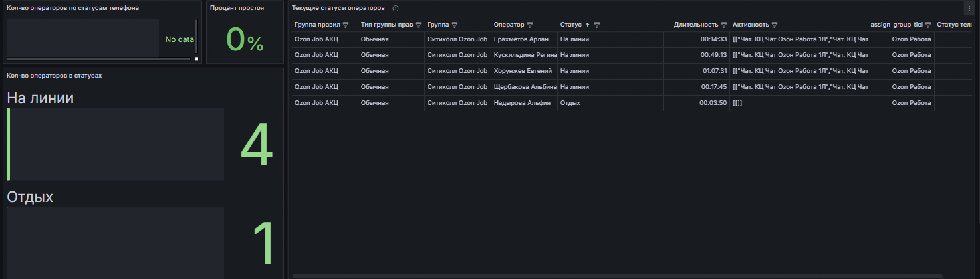Sort table by Статус column header
Image resolution: width=980 pixels, height=279 pixels.
coord(571,25)
